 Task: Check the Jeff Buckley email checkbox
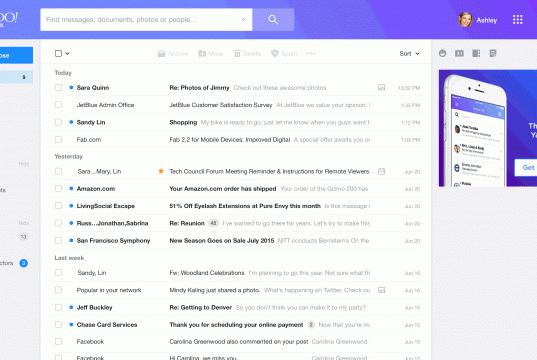(x=58, y=307)
